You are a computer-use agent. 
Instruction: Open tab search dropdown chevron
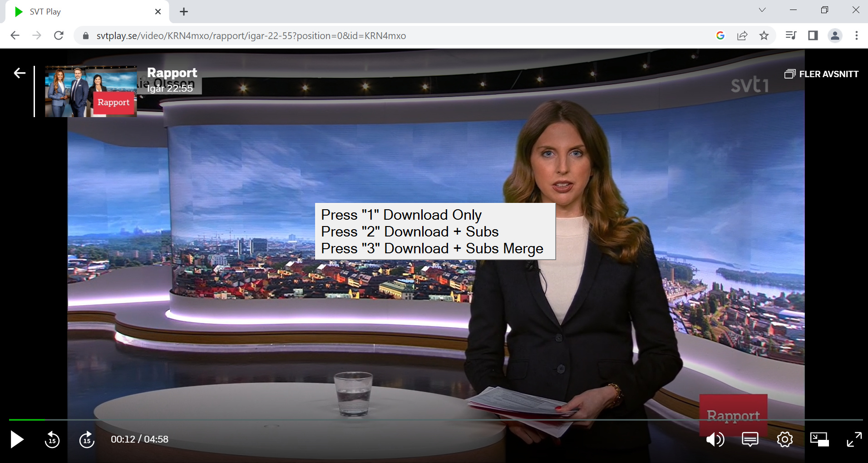click(762, 10)
